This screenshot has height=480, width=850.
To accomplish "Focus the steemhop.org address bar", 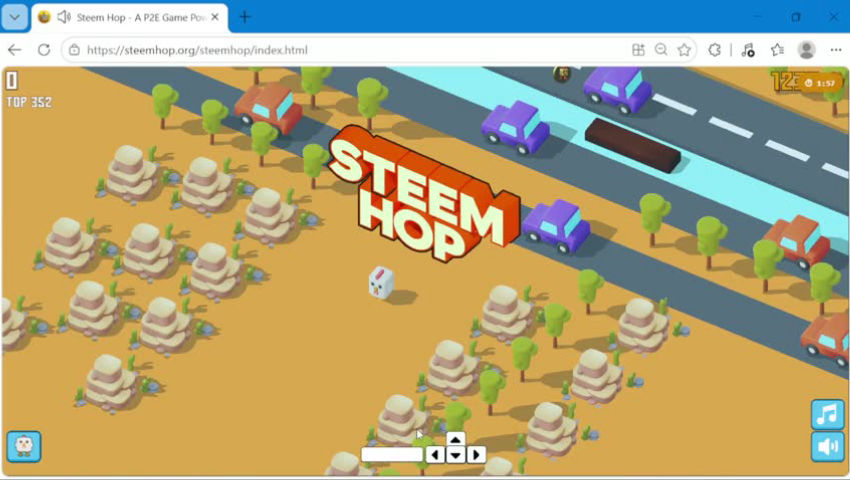I will 347,50.
